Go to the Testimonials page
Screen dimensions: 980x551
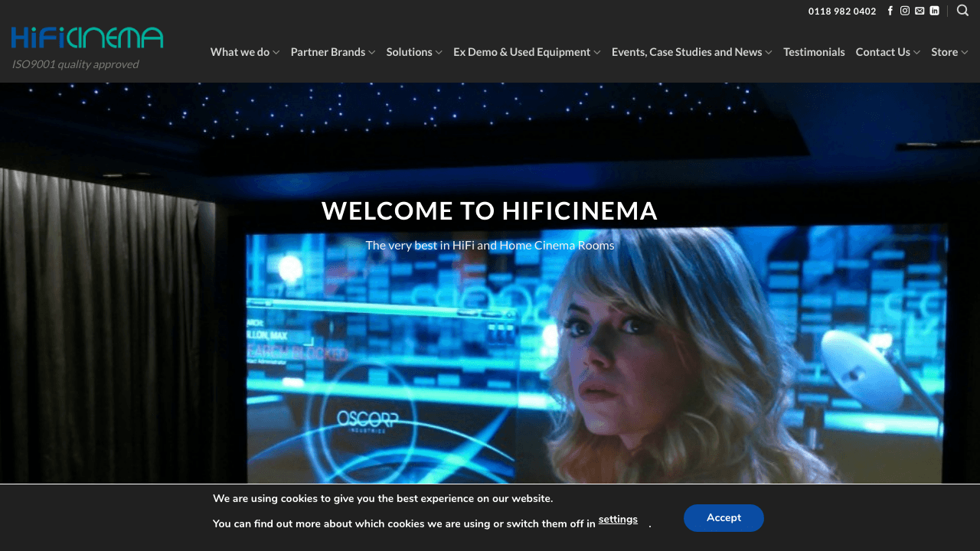(814, 52)
